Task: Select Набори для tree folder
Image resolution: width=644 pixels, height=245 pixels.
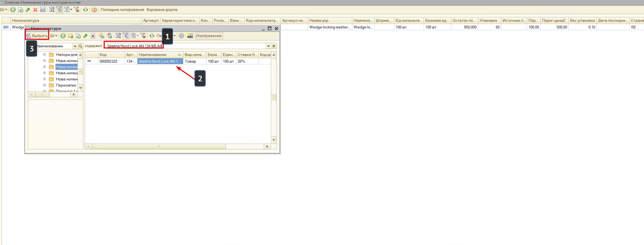Action: [x=66, y=55]
